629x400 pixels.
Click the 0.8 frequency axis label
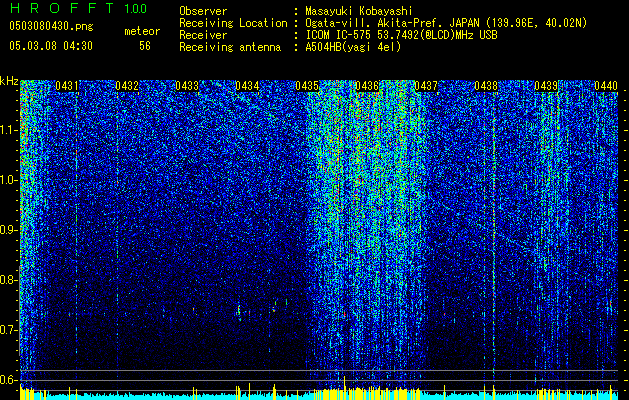click(x=8, y=280)
